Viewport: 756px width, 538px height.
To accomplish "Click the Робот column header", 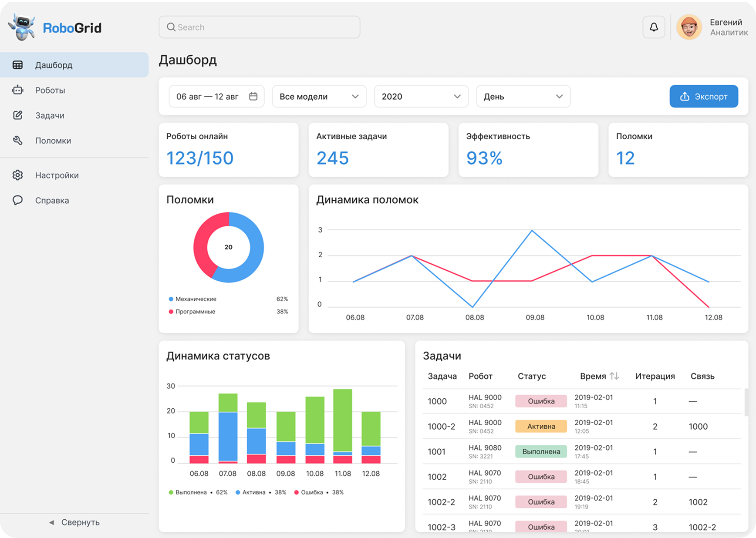I will 480,376.
